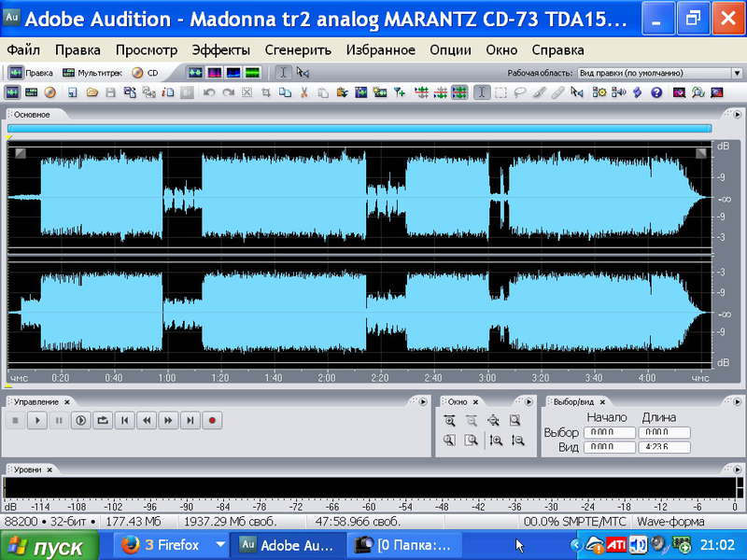Click the blue question mark help icon
747x560 pixels.
pyautogui.click(x=656, y=92)
